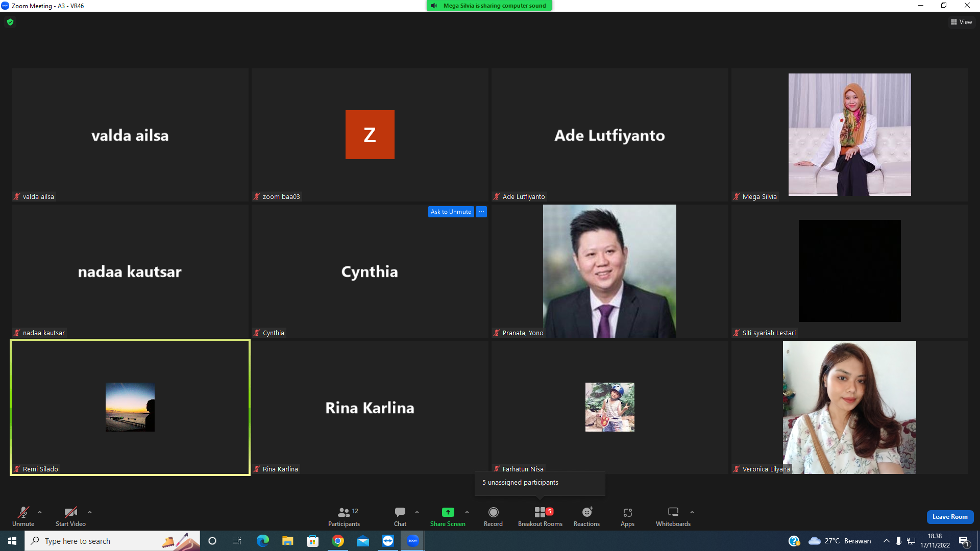The width and height of the screenshot is (980, 551).
Task: Open Task View on the taskbar
Action: point(237,541)
